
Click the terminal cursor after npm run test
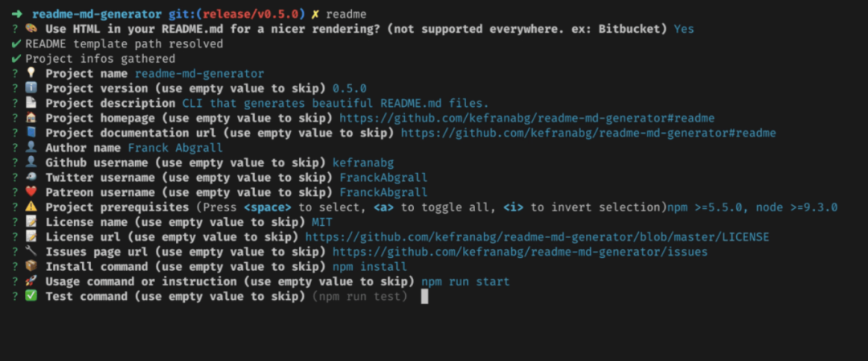[424, 297]
